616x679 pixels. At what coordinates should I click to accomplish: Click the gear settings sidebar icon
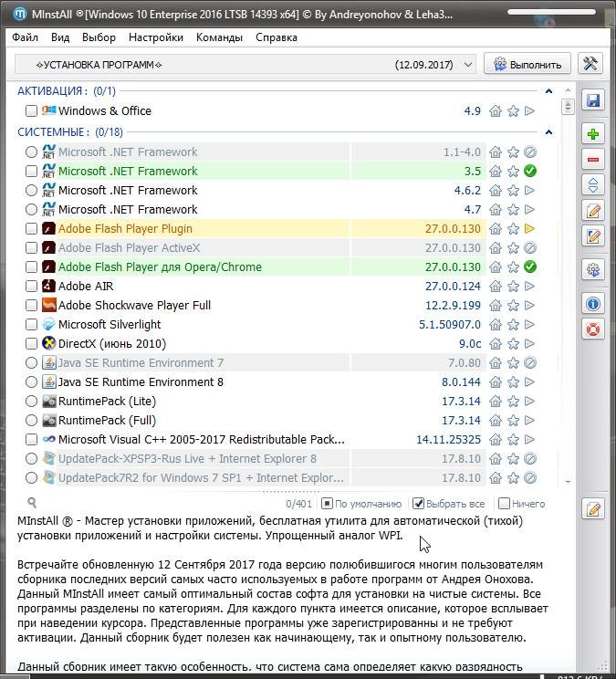pyautogui.click(x=592, y=270)
